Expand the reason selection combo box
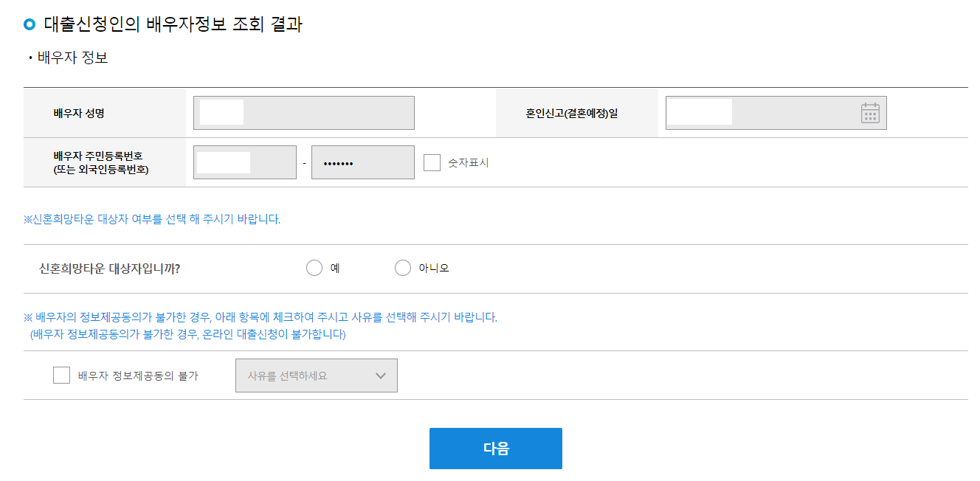The image size is (980, 481). pos(317,375)
